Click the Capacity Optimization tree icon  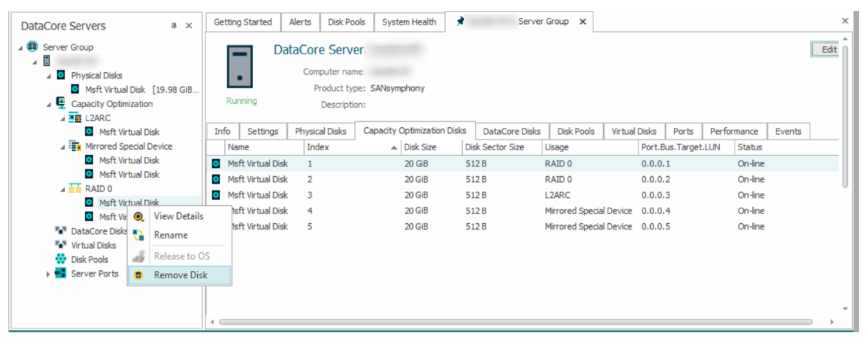tap(61, 104)
